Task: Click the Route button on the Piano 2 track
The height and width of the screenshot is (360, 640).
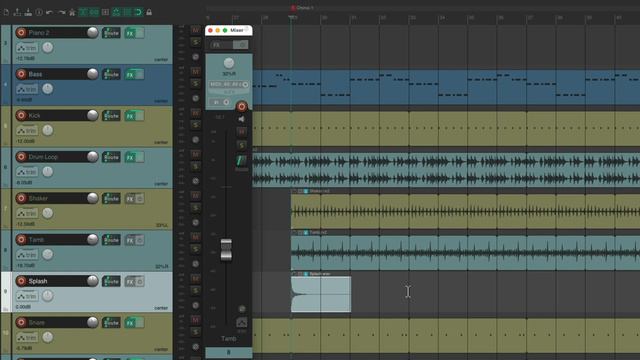Action: [111, 33]
